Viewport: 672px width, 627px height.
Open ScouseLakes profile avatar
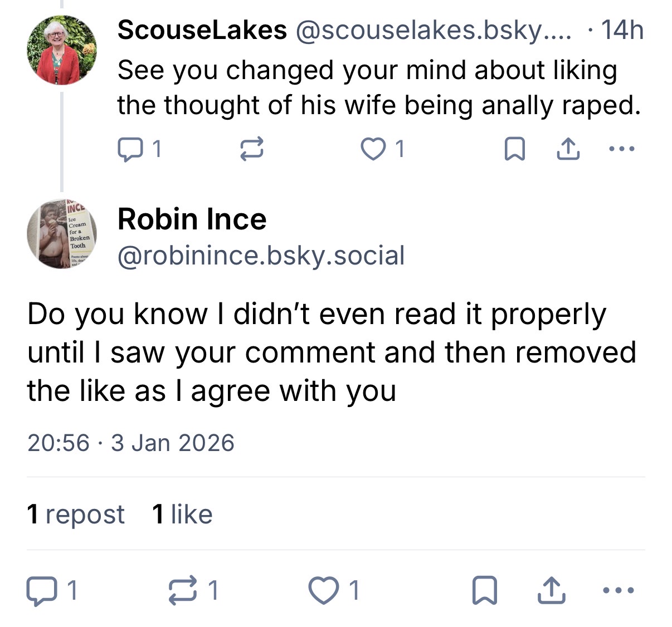62,50
